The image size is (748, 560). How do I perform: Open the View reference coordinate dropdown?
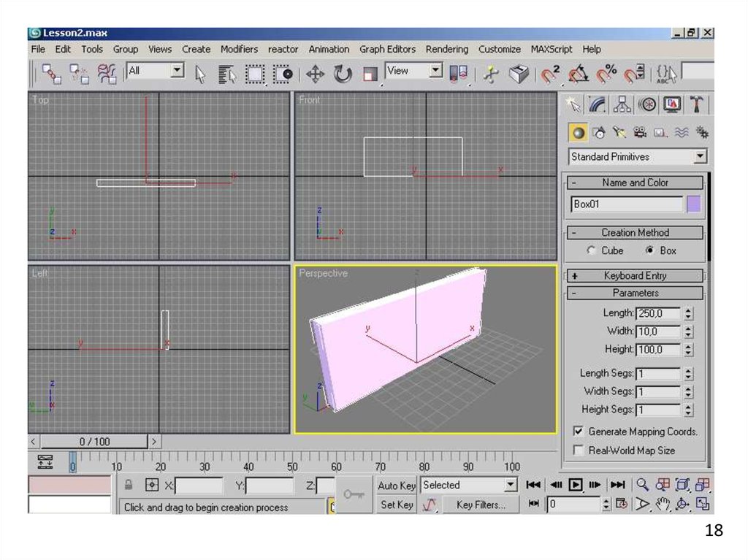[435, 71]
